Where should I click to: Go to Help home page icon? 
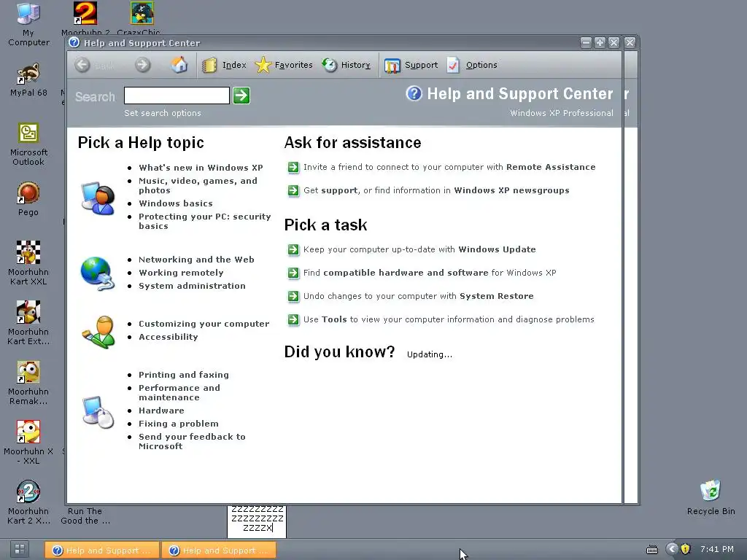tap(179, 65)
